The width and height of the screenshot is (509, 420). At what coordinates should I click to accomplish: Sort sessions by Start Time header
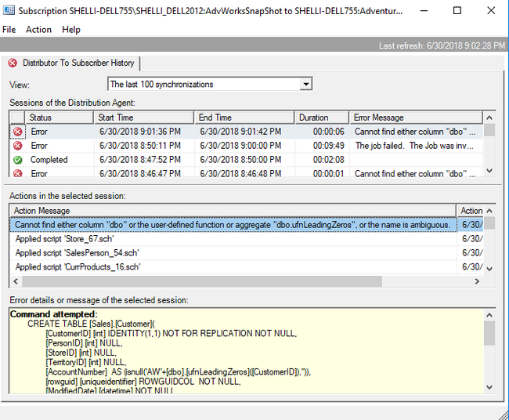pyautogui.click(x=143, y=118)
